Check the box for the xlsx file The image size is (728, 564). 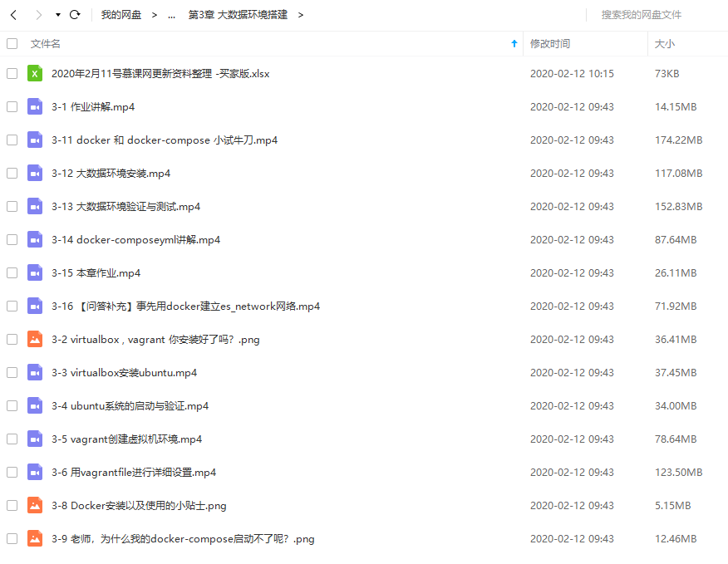click(x=12, y=73)
